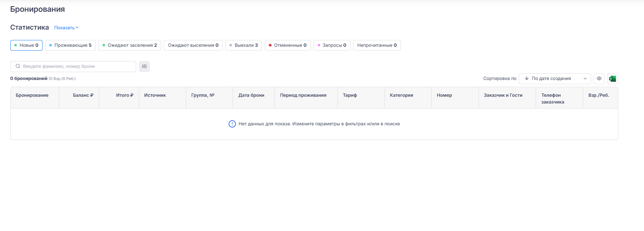644x231 pixels.
Task: Open the filter settings sliders icon
Action: pos(144,66)
